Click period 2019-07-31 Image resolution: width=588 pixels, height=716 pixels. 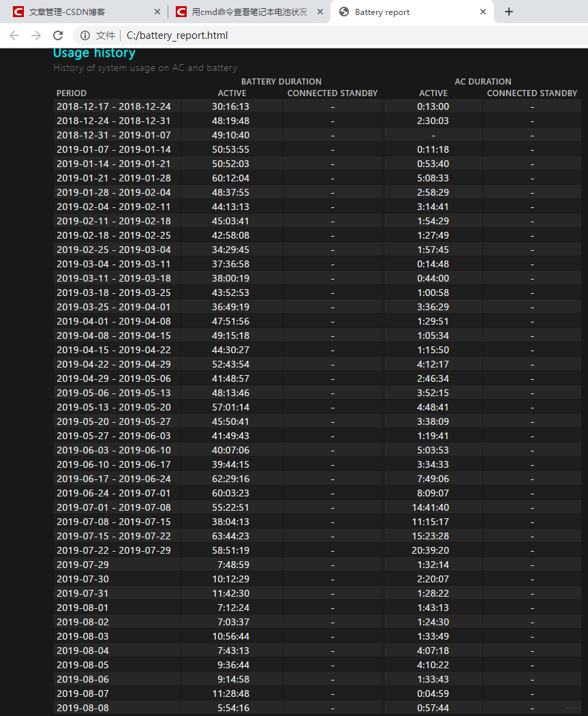(x=82, y=594)
